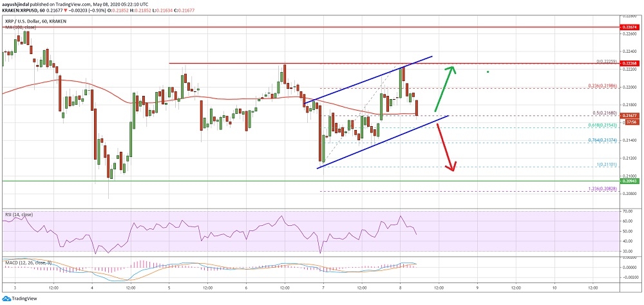
Task: Click the 0.22400 tick on the price axis
Action: tap(630, 51)
